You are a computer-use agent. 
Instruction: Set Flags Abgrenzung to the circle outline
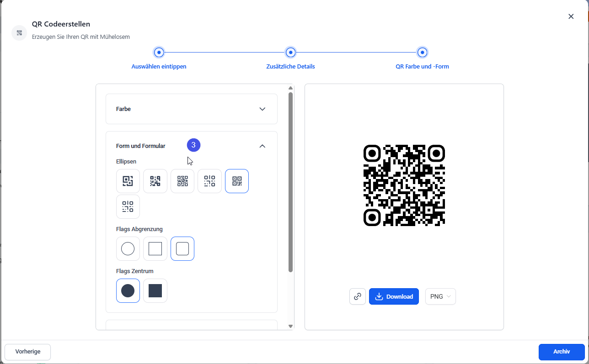point(128,249)
